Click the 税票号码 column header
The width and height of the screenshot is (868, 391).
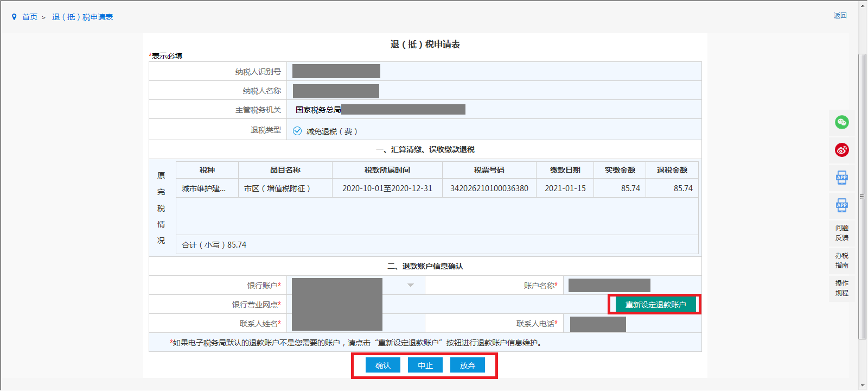tap(489, 170)
